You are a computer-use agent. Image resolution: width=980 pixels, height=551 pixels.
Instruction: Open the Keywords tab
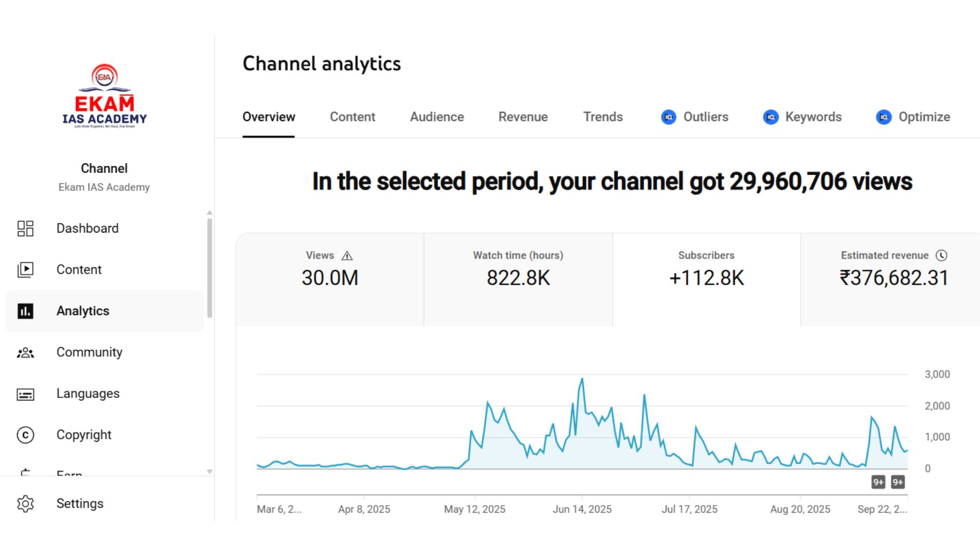point(802,117)
